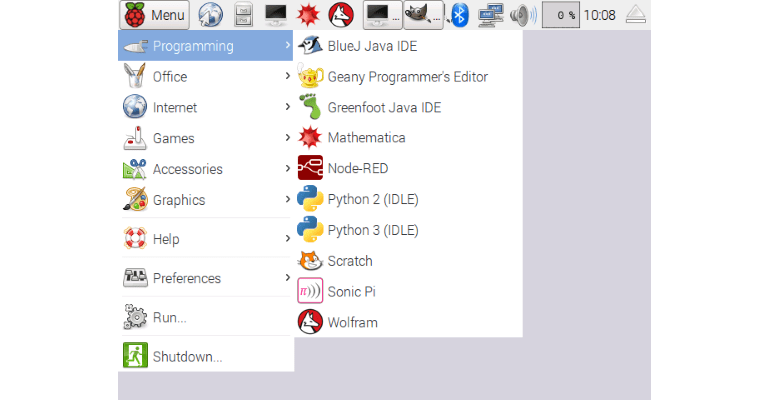Launch Geany Programmer's Editor
The image size is (770, 400).
pos(408,77)
